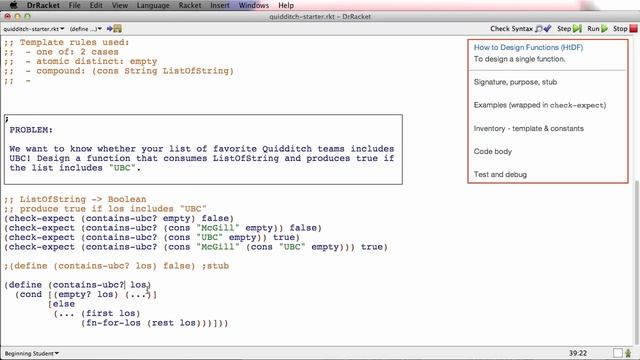Open the Windows menu
This screenshot has height=360, width=640.
(x=254, y=5)
